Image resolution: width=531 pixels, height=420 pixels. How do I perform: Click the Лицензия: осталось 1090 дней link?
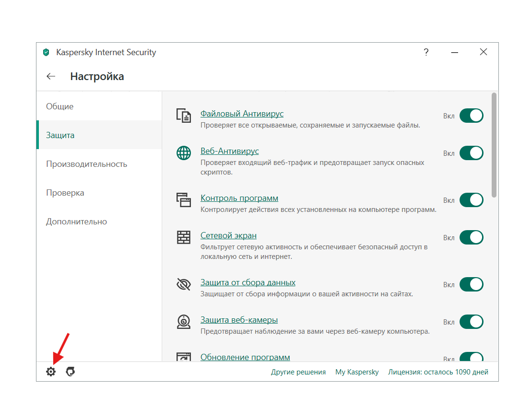[x=438, y=372]
